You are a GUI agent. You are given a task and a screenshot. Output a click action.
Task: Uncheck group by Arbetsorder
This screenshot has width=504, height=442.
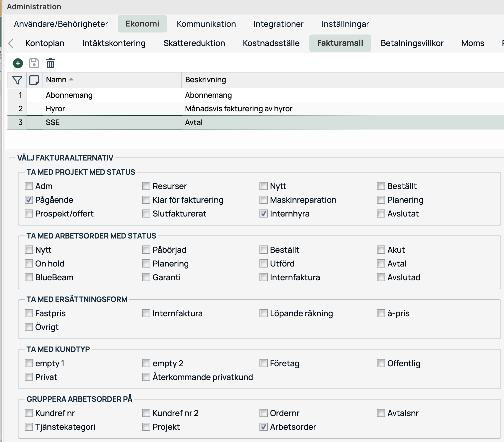click(x=263, y=427)
